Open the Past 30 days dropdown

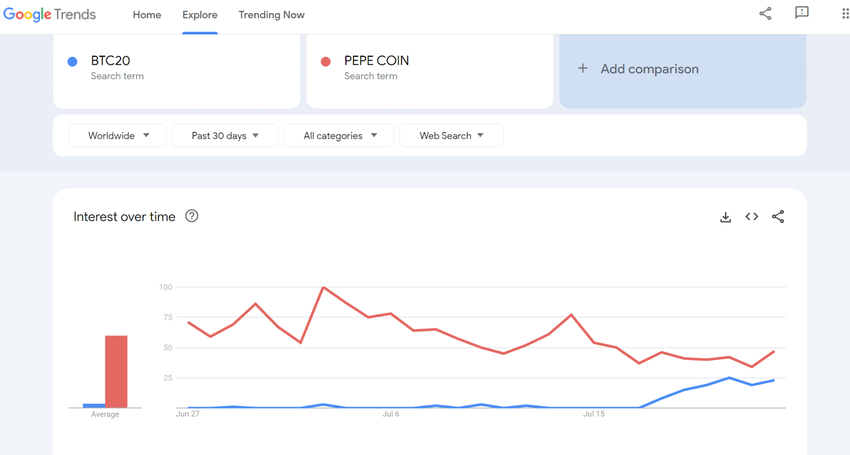pos(225,136)
